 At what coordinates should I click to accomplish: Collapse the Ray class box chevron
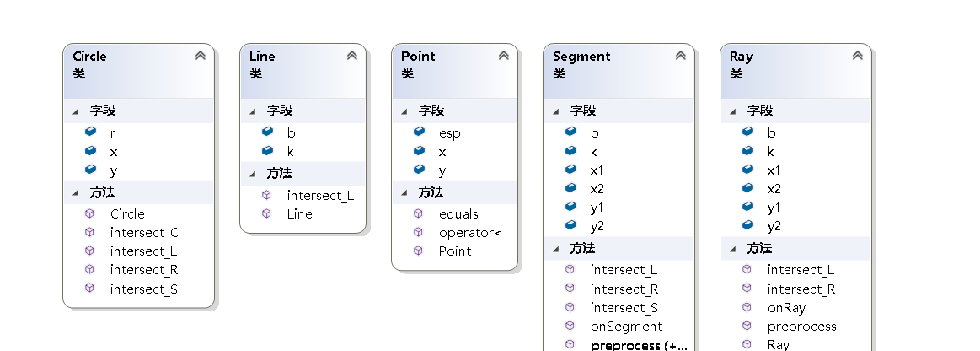click(857, 56)
